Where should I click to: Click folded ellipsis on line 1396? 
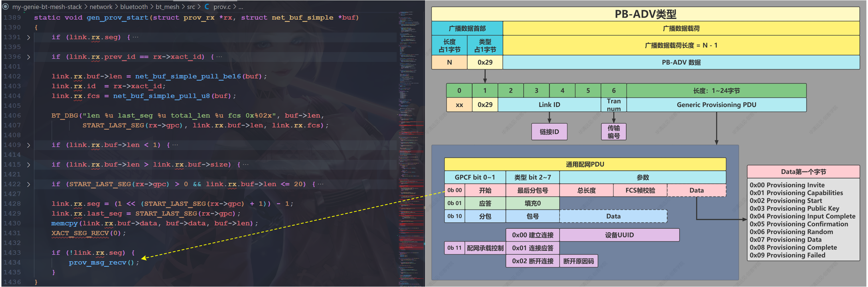(x=219, y=57)
